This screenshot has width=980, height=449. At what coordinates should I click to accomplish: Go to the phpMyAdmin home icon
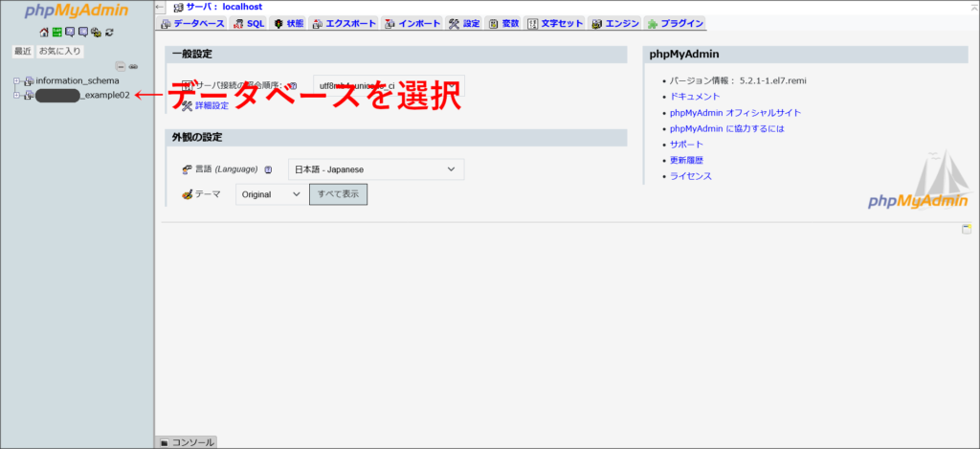point(44,33)
